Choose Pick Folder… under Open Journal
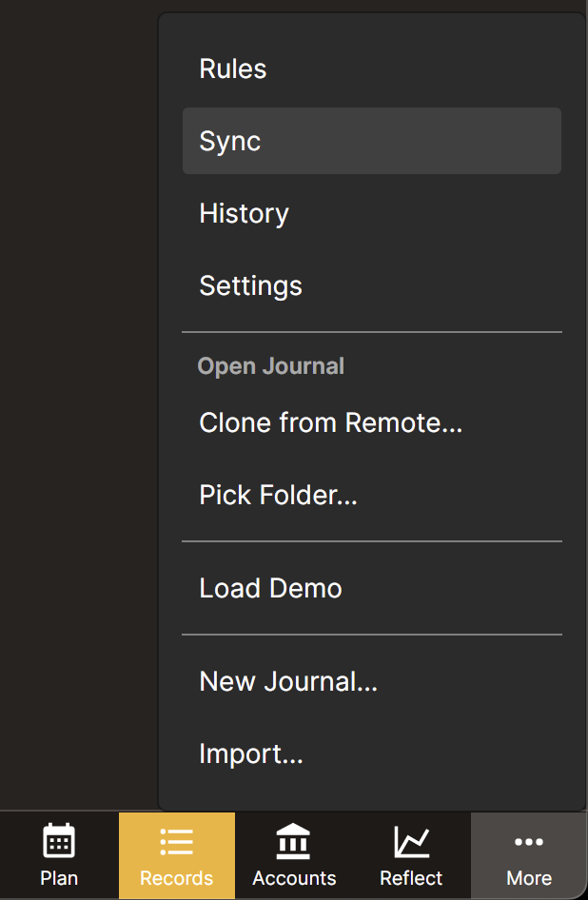Screen dimensions: 588x900 click(x=371, y=495)
